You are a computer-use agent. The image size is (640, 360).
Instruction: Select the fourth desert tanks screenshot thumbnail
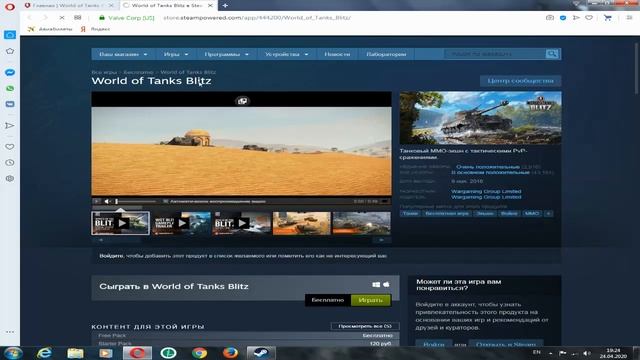pos(301,223)
